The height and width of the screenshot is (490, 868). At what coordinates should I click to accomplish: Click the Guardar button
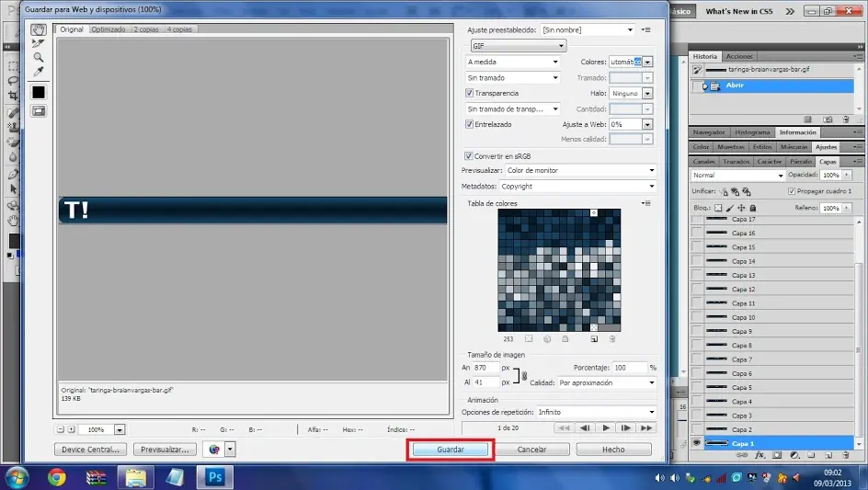(451, 450)
